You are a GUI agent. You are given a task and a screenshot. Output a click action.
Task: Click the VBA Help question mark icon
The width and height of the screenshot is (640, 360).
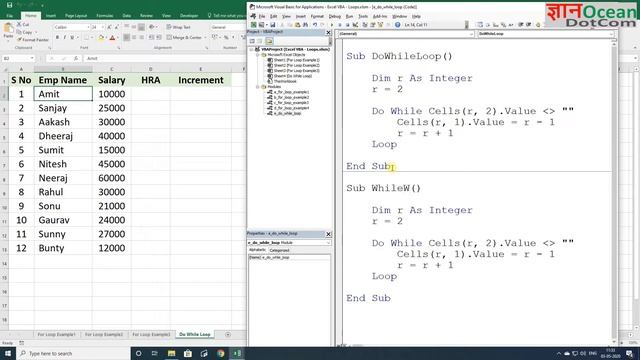(398, 25)
